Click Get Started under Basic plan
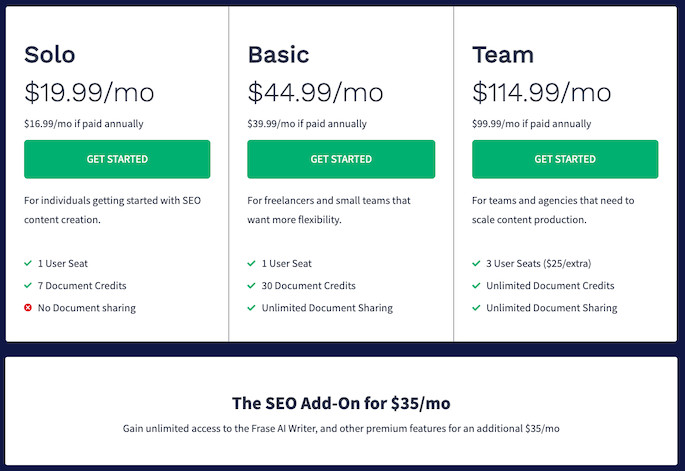Screen dimensions: 685x471 click(341, 159)
